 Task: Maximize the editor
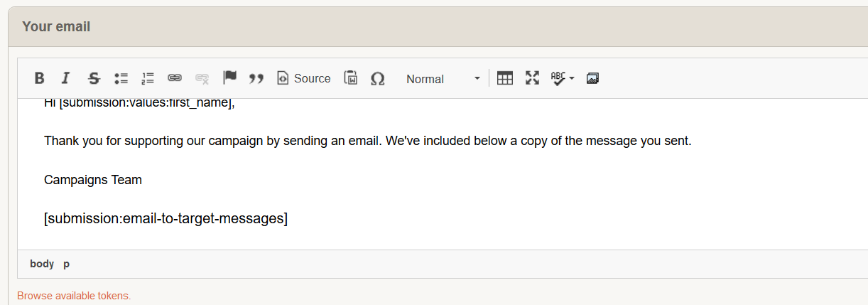pos(532,78)
